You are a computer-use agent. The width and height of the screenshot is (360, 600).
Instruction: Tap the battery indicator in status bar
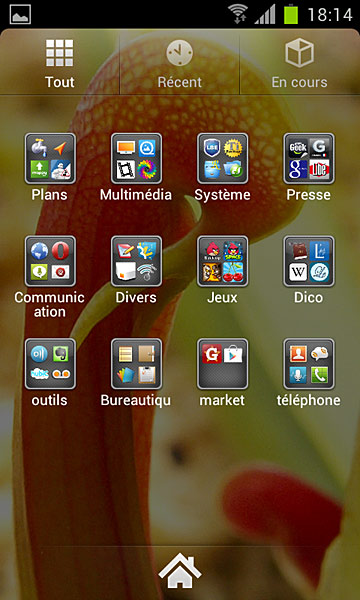(x=291, y=14)
